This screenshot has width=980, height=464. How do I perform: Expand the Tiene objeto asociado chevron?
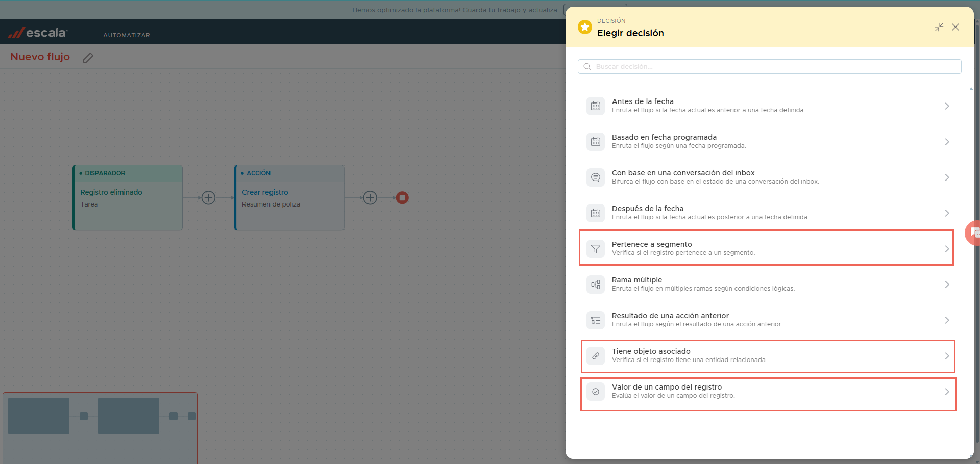pos(947,356)
